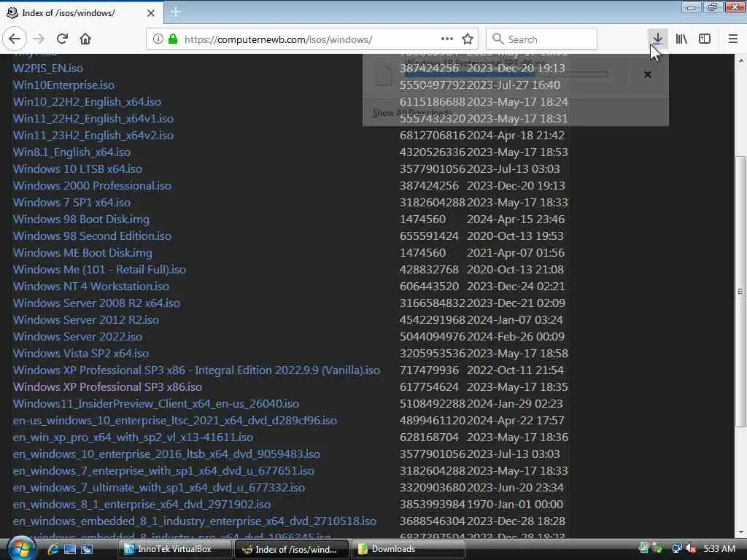747x560 pixels.
Task: Open the XP Integral Edition 2022.9.9 (Vanilla) link
Action: (196, 370)
